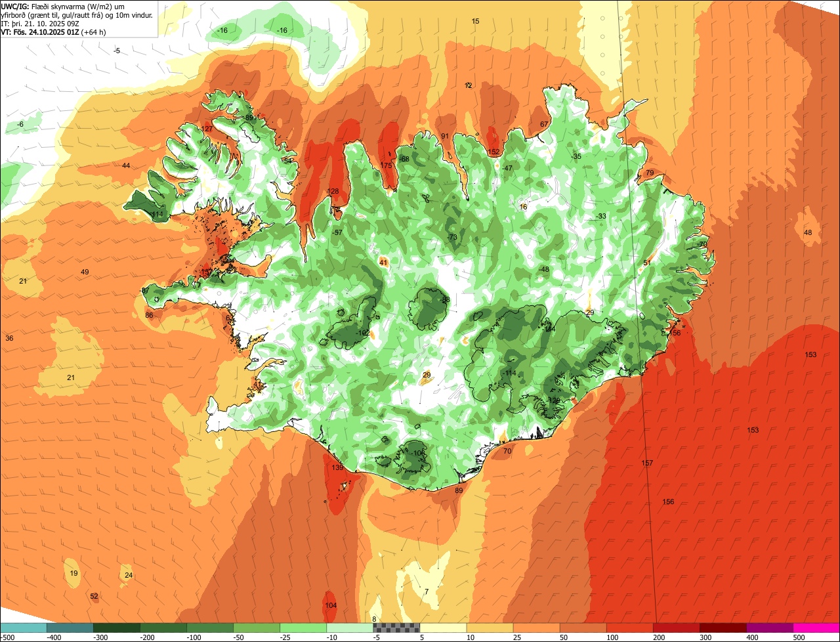Screen dimensions: 840x642
Task: Click the map value -68 in the north
Action: pyautogui.click(x=404, y=159)
